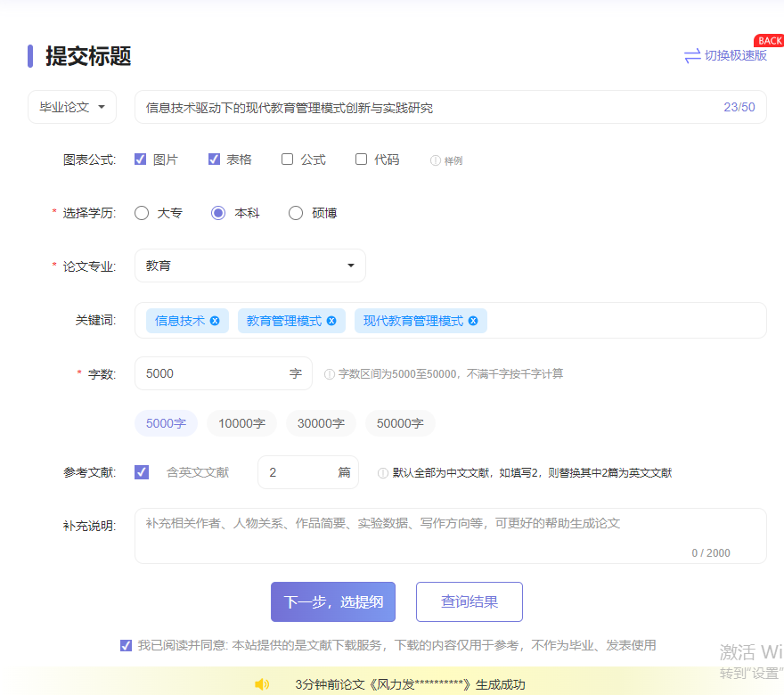Enable the 公式 checkbox
This screenshot has width=784, height=695.
point(287,159)
